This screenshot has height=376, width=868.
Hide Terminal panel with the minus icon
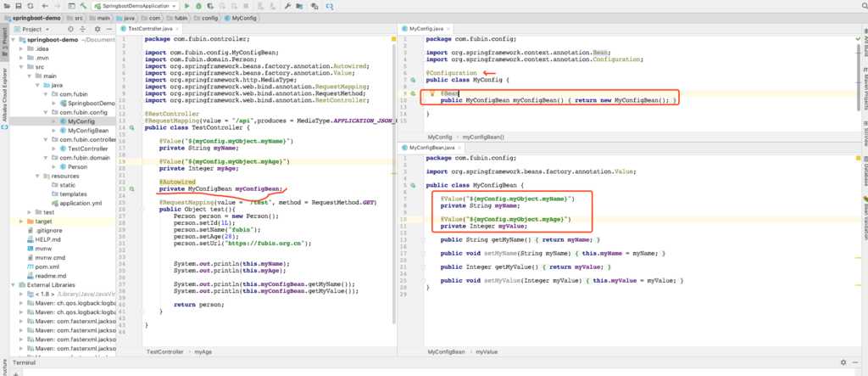coord(856,362)
